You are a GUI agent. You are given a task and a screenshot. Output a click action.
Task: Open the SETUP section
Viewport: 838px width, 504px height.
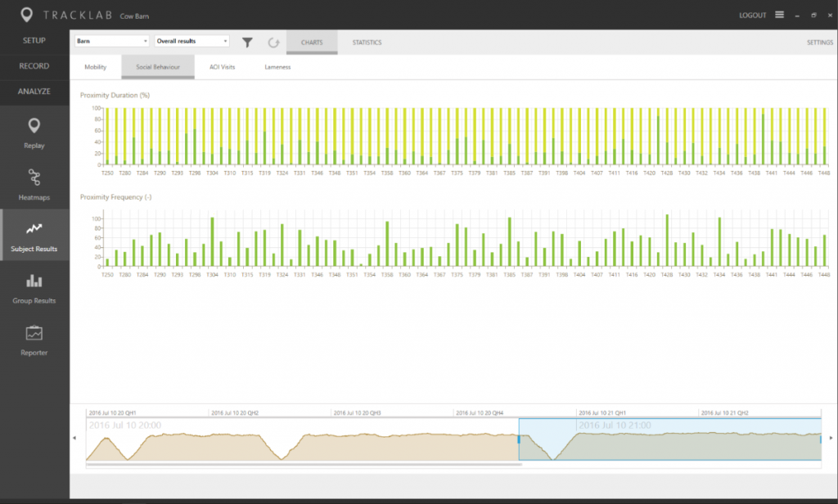coord(34,39)
